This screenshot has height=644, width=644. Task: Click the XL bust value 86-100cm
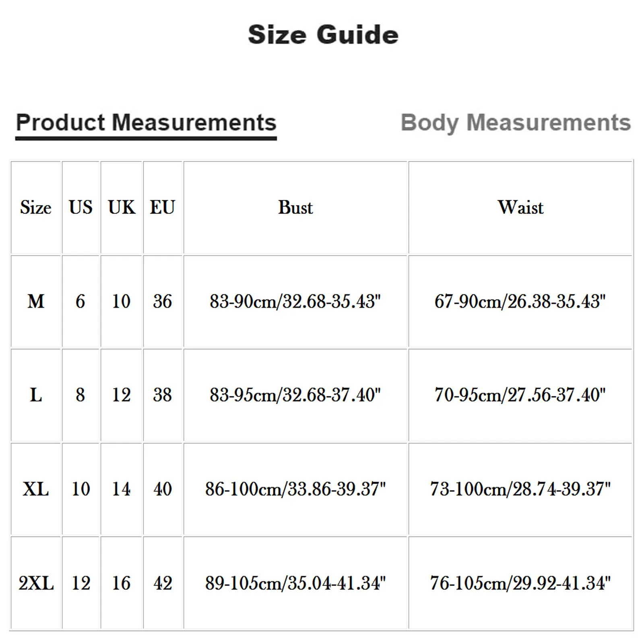(295, 489)
